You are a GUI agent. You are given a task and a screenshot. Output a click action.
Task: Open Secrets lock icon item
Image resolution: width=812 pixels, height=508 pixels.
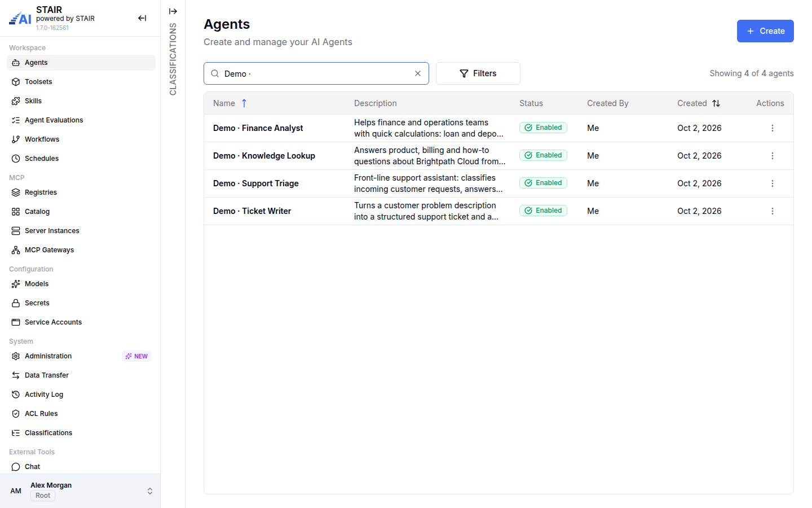16,303
